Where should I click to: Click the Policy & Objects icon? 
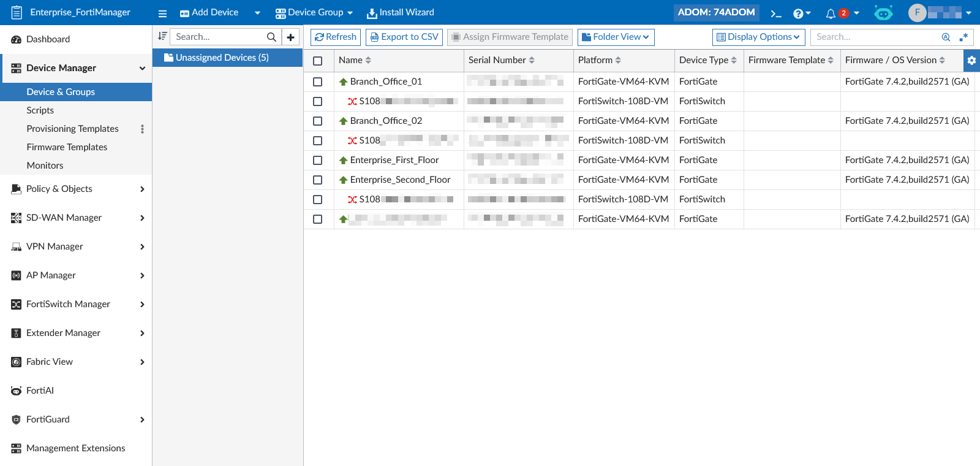[x=16, y=189]
